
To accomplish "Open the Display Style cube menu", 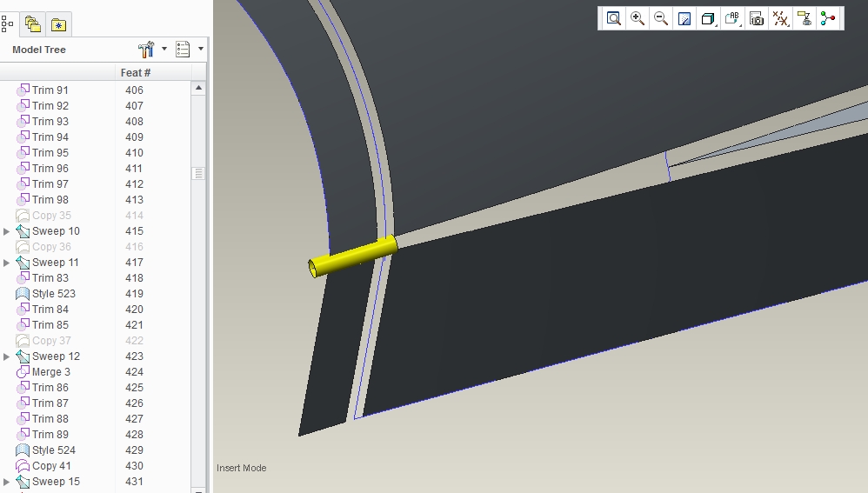I will 708,19.
